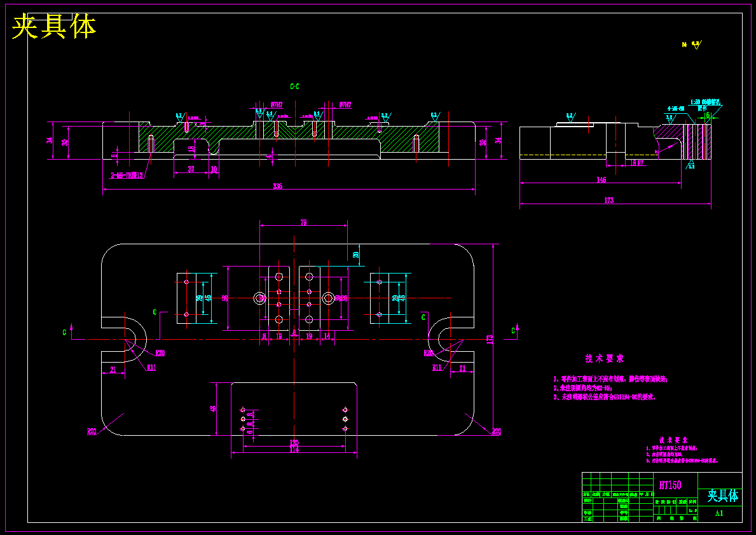Click the HT150 material label in title block

point(670,485)
